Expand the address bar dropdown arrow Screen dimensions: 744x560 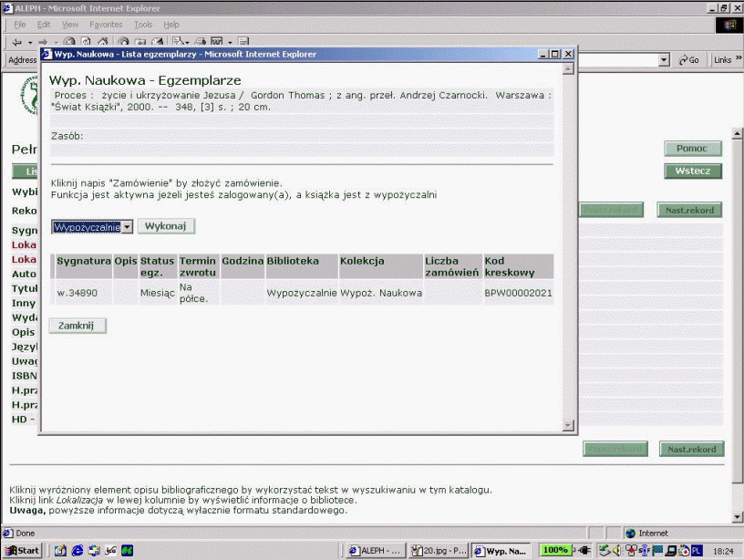pos(664,60)
